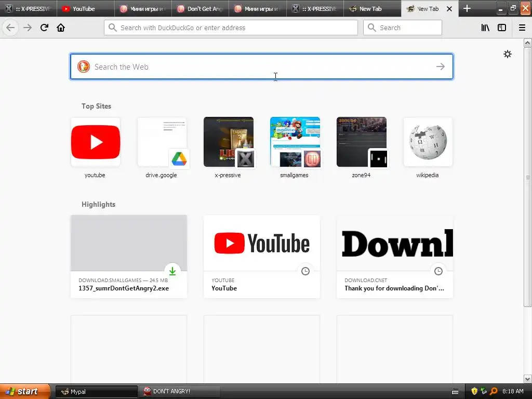Click the Top Sites section heading
The image size is (532, 399).
(96, 106)
